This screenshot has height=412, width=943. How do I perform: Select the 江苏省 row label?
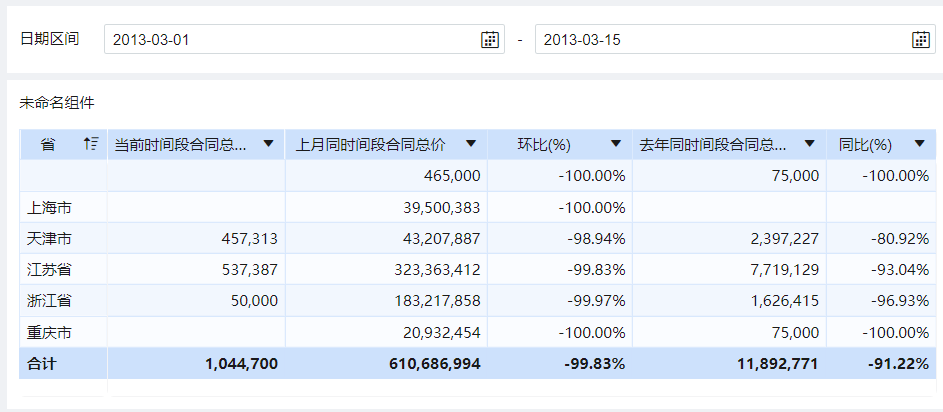[50, 270]
